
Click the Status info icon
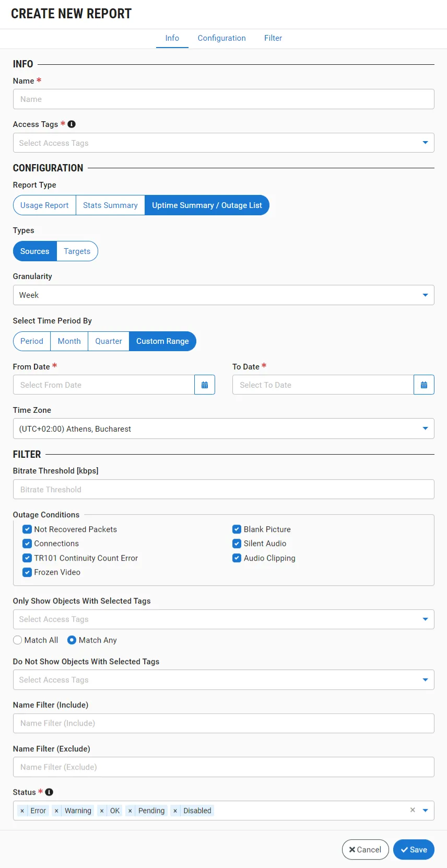(x=49, y=792)
